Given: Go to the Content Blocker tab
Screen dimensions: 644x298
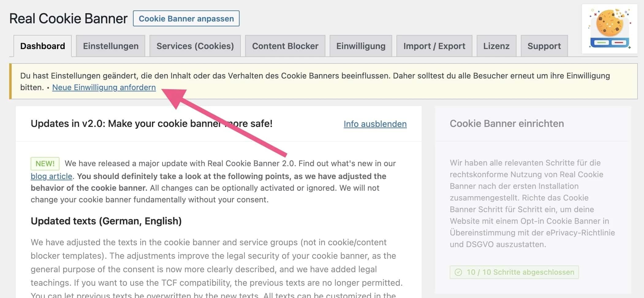Looking at the screenshot, I should [285, 46].
